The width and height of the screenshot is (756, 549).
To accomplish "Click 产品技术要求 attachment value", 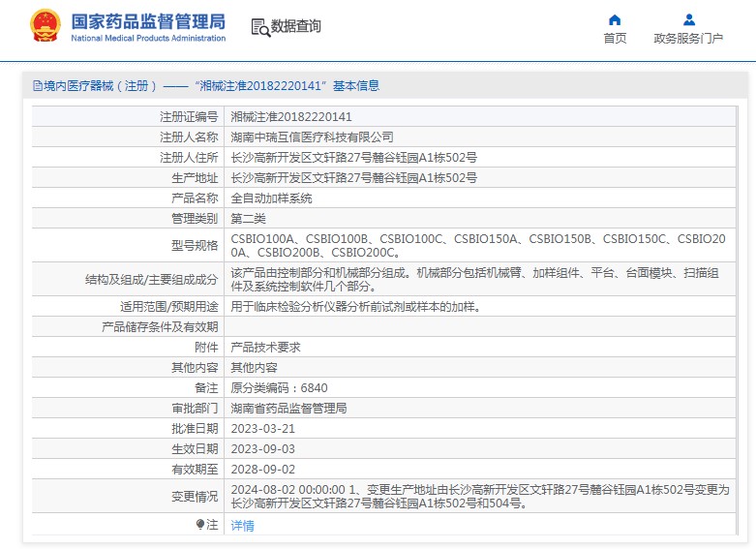I will point(265,347).
